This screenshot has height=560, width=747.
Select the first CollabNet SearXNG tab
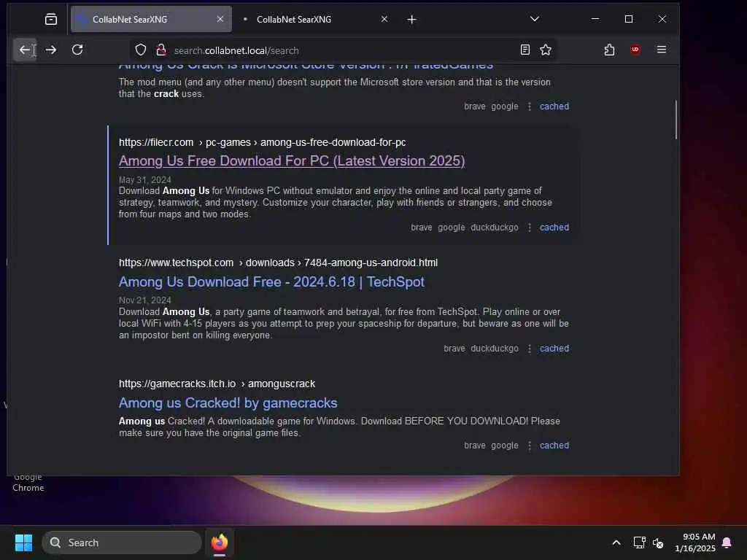(x=151, y=19)
